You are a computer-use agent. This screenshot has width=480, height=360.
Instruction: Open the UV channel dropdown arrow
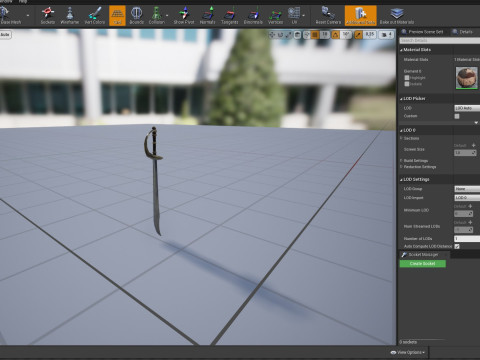point(303,15)
